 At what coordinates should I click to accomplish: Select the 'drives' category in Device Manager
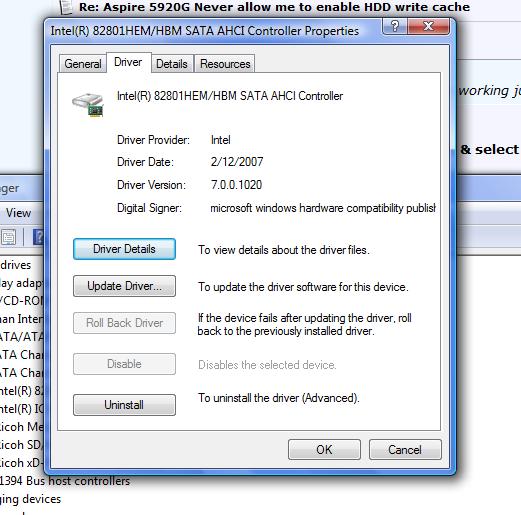click(16, 265)
